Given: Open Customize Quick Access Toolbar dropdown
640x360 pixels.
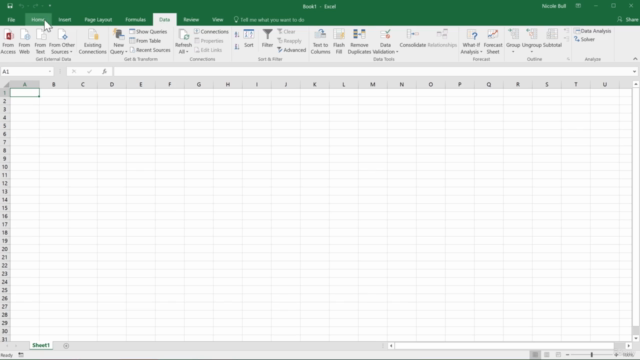Looking at the screenshot, I should coord(50,6).
